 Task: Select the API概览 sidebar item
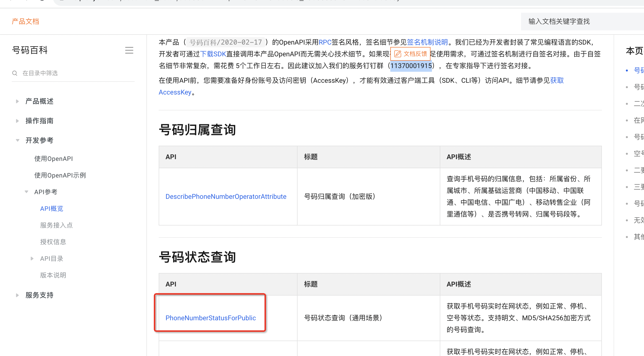click(51, 209)
